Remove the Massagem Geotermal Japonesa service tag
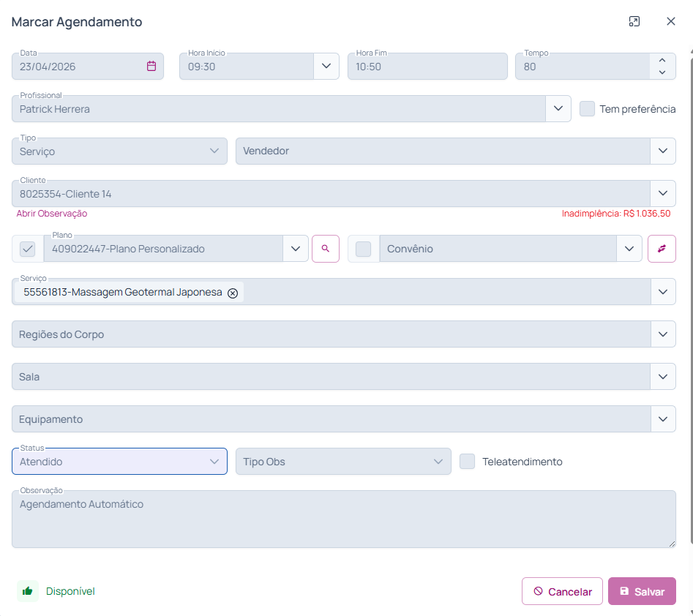 233,293
